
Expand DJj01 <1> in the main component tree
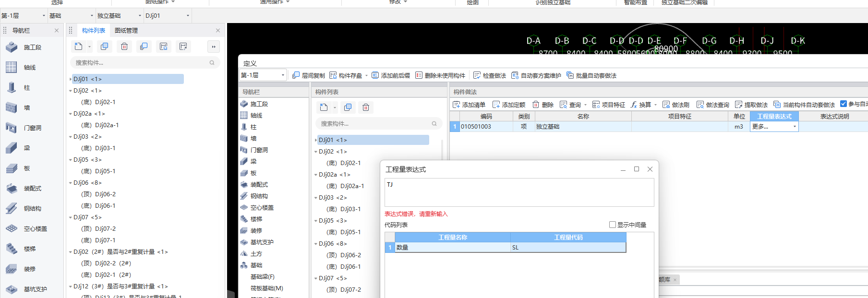tap(71, 79)
